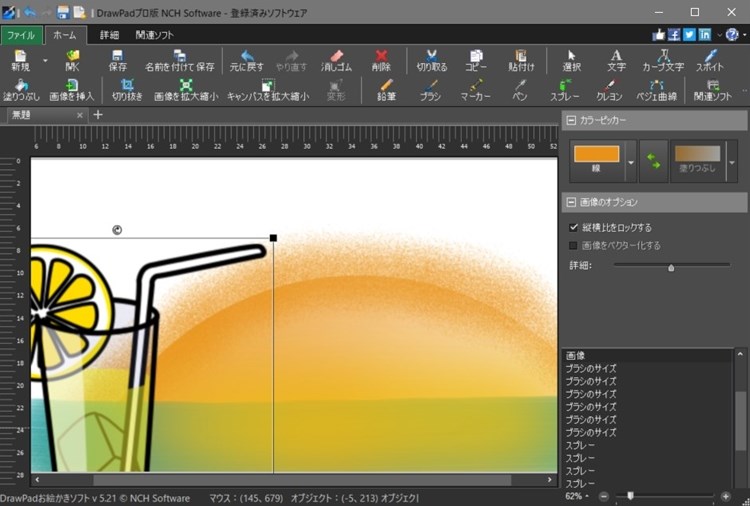750x506 pixels.
Task: Select the スプレー spray tool
Action: [x=564, y=90]
